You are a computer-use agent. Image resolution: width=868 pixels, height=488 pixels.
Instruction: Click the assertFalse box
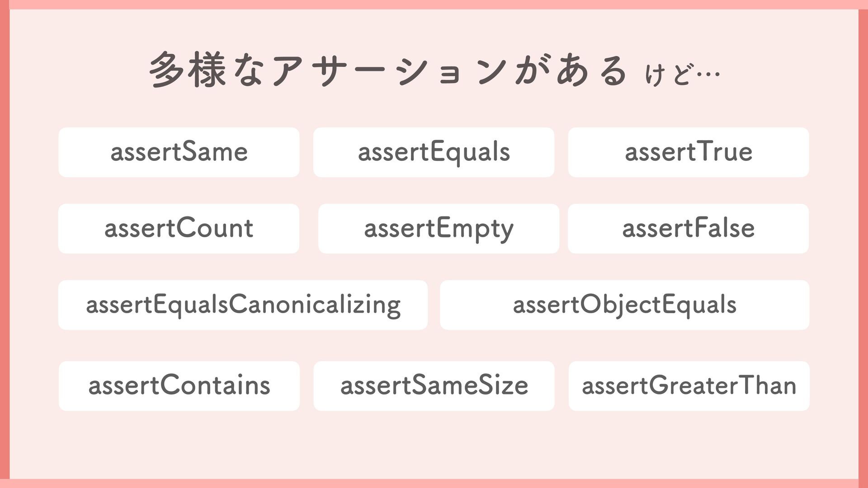tap(689, 229)
